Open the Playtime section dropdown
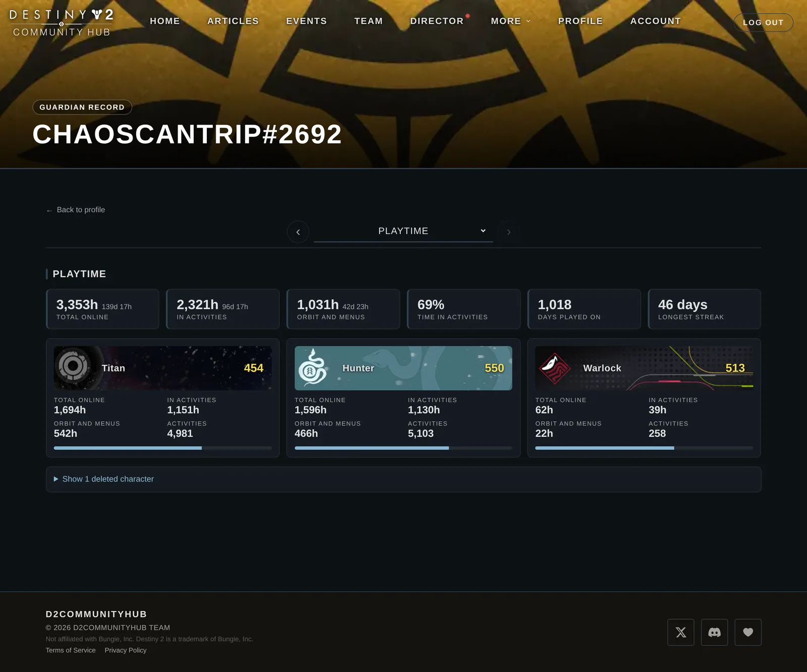Screen dimensions: 807x672 [x=403, y=231]
